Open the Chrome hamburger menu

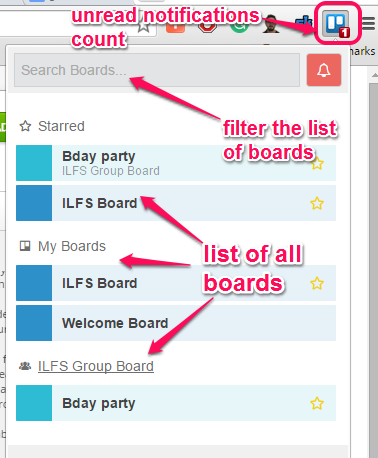pyautogui.click(x=369, y=23)
